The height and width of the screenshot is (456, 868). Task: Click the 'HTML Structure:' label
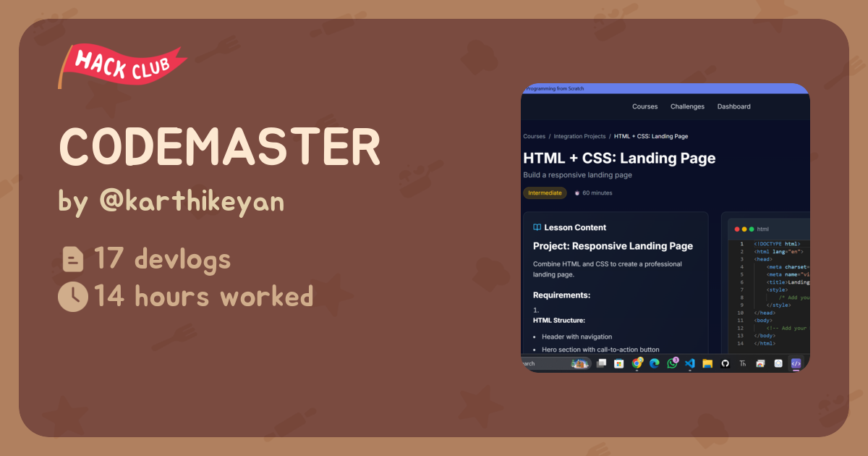559,320
